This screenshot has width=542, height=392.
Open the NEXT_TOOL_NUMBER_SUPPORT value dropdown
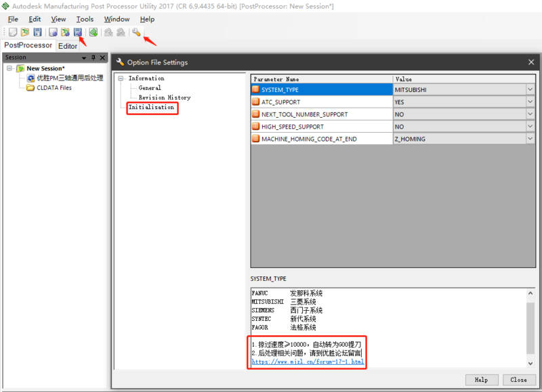[x=530, y=114]
